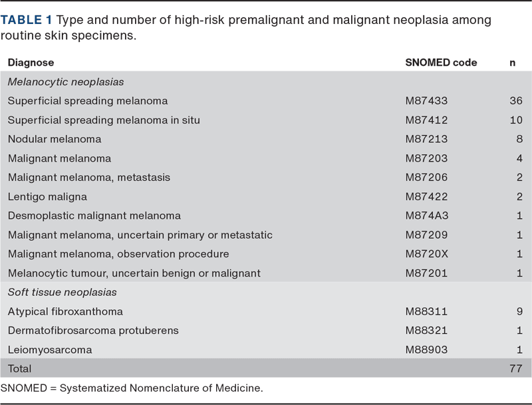Select the "Lentigo maligna" diagnosis
The image size is (532, 405).
pyautogui.click(x=47, y=197)
